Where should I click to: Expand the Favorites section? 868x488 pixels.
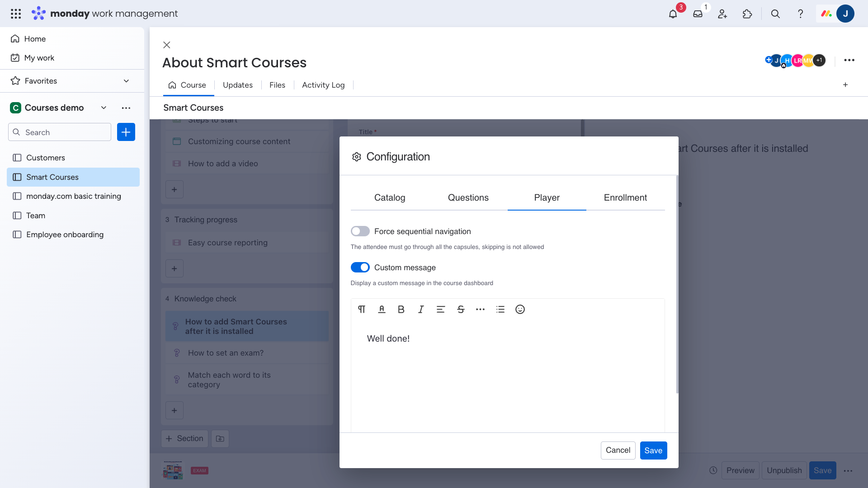(126, 81)
